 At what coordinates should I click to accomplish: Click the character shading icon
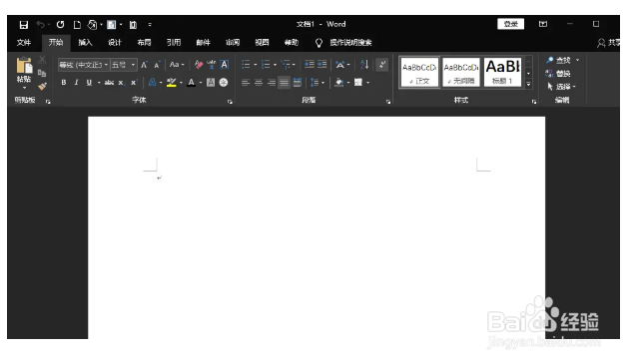211,83
